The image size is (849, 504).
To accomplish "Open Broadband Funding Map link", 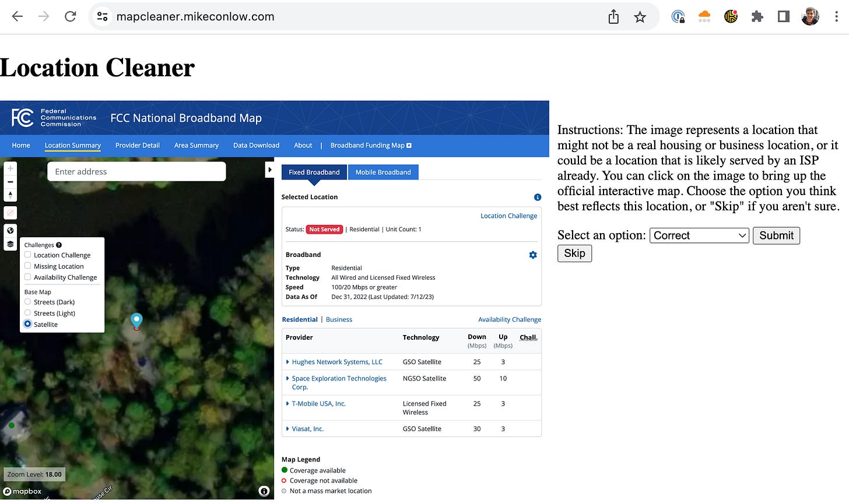I will click(x=371, y=145).
